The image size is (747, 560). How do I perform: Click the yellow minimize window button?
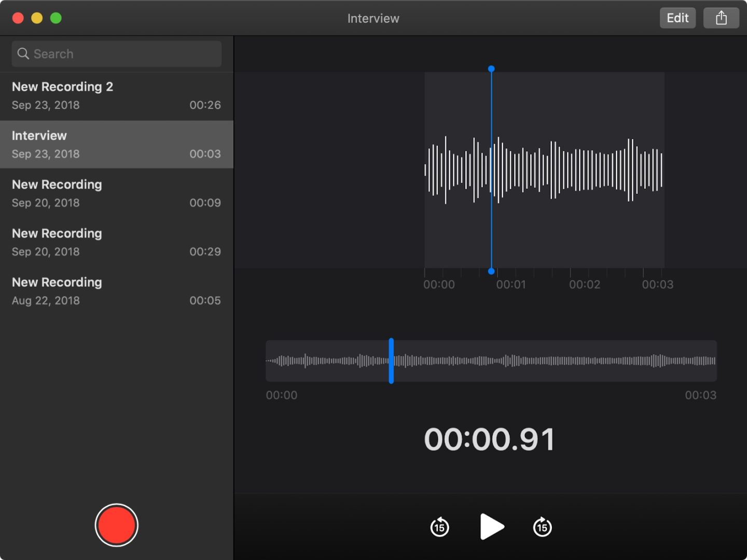37,18
